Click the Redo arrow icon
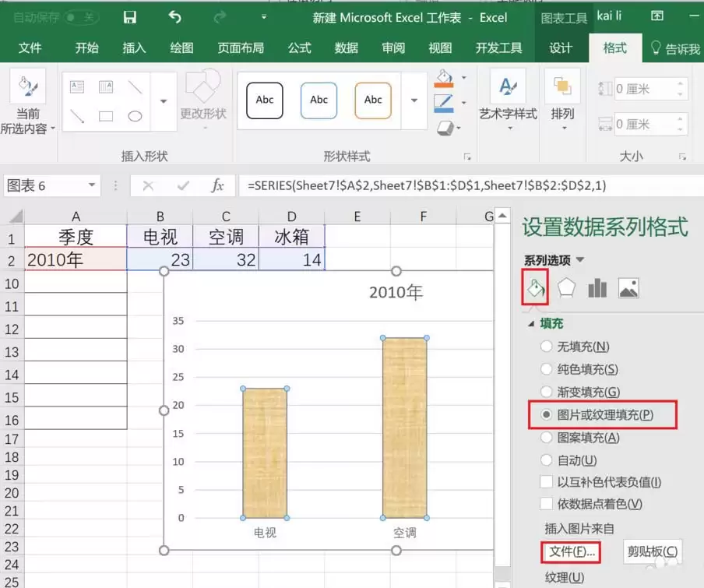Screen dimensions: 704x588 tap(220, 17)
